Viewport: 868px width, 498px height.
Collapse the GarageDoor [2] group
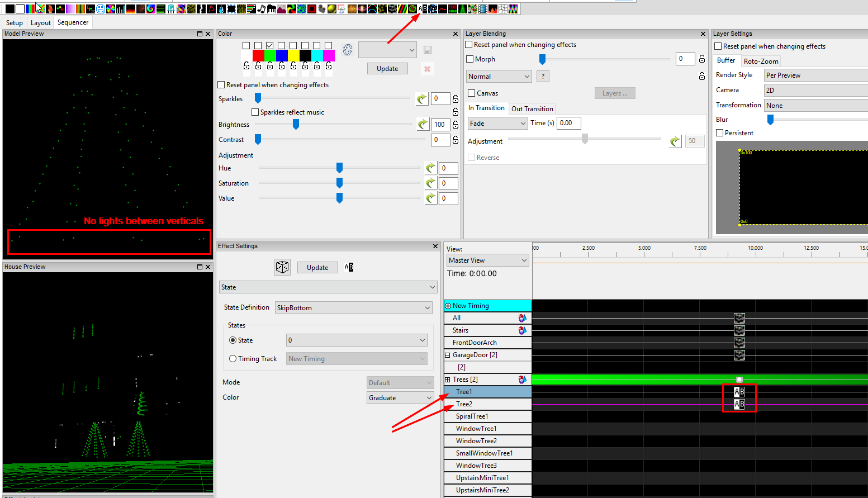[447, 354]
